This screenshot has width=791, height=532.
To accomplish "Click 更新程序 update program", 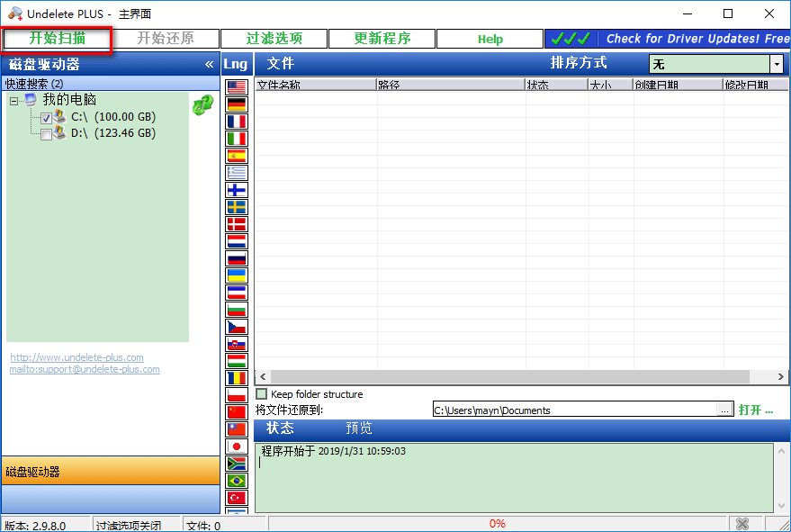I will click(382, 39).
